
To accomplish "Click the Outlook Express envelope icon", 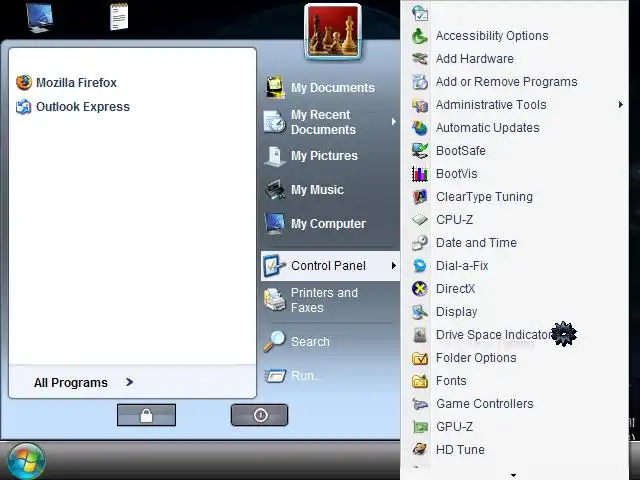I will pyautogui.click(x=24, y=107).
